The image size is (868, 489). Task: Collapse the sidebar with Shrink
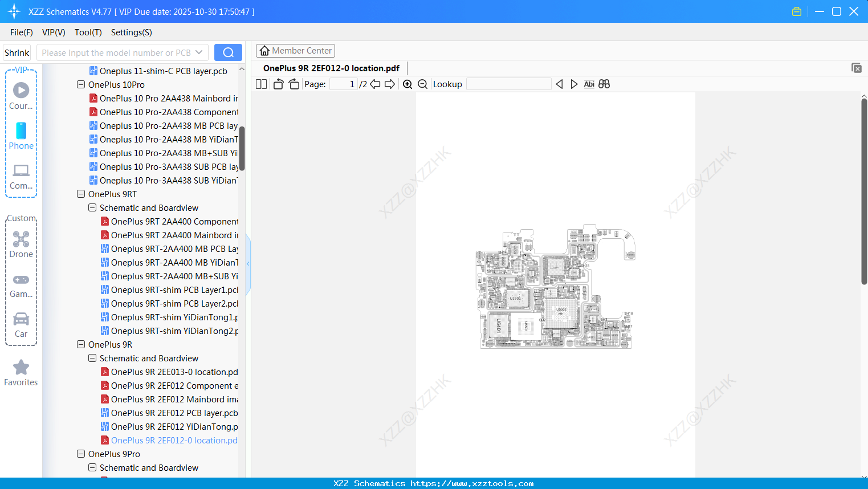17,52
